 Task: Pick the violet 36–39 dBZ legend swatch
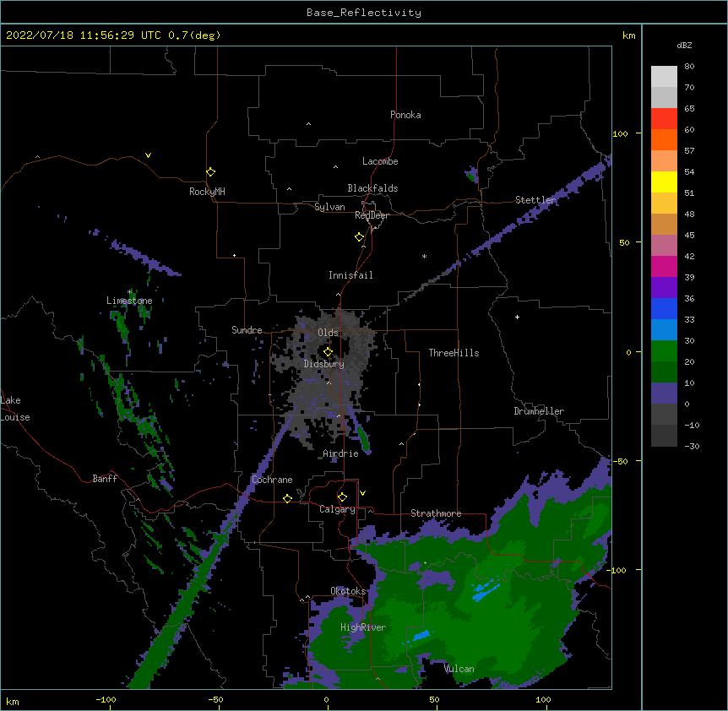[x=664, y=287]
